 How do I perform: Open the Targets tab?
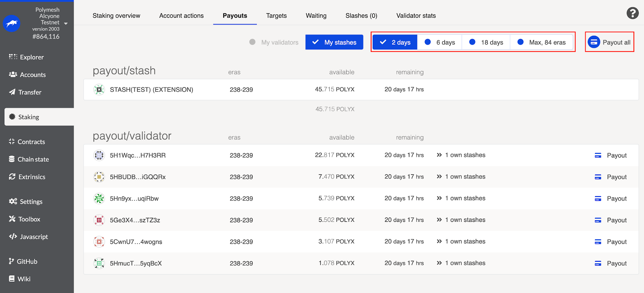tap(277, 16)
